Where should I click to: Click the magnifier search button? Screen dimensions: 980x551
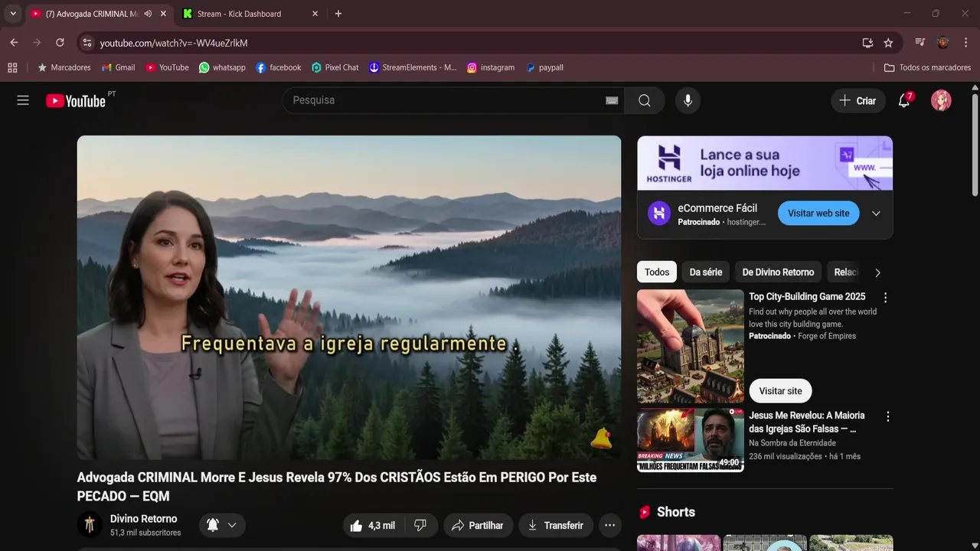645,100
